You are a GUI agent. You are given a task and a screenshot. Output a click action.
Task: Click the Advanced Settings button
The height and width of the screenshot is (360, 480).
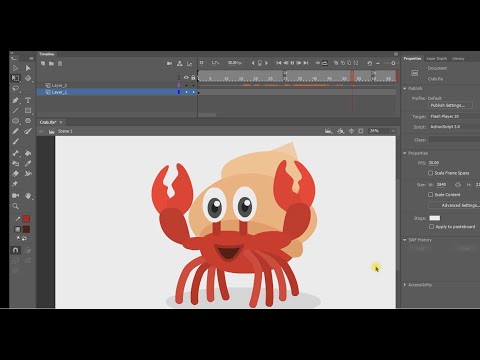click(457, 205)
